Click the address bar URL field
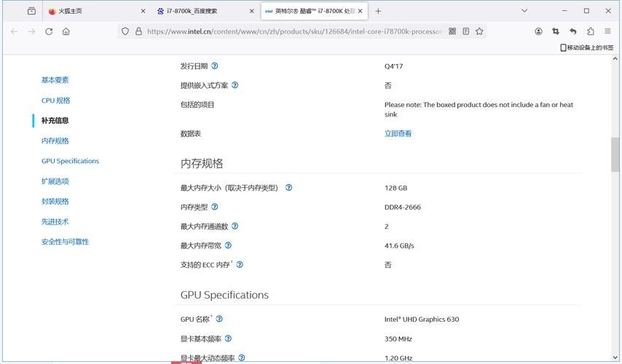Viewport: 622px width, 364px height. point(294,31)
